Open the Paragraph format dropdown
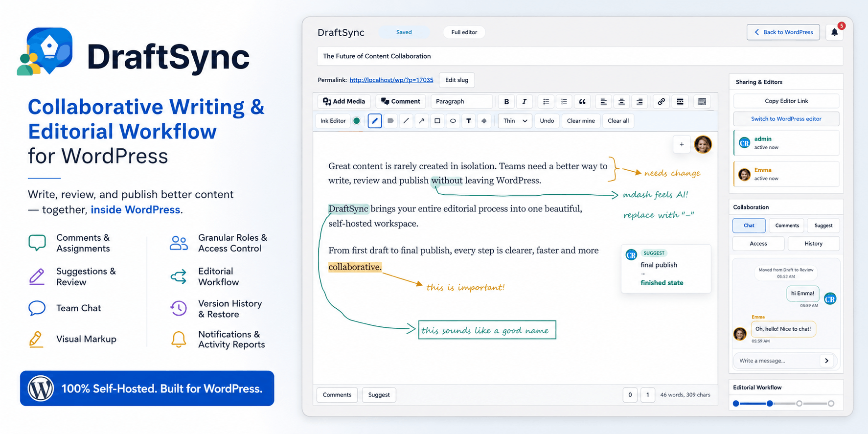The height and width of the screenshot is (434, 868). pyautogui.click(x=462, y=101)
